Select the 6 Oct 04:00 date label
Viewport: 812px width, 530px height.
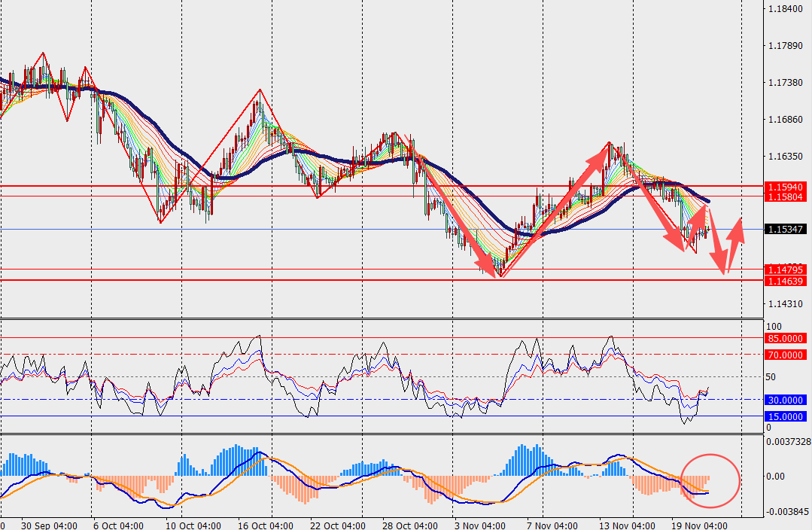point(119,524)
